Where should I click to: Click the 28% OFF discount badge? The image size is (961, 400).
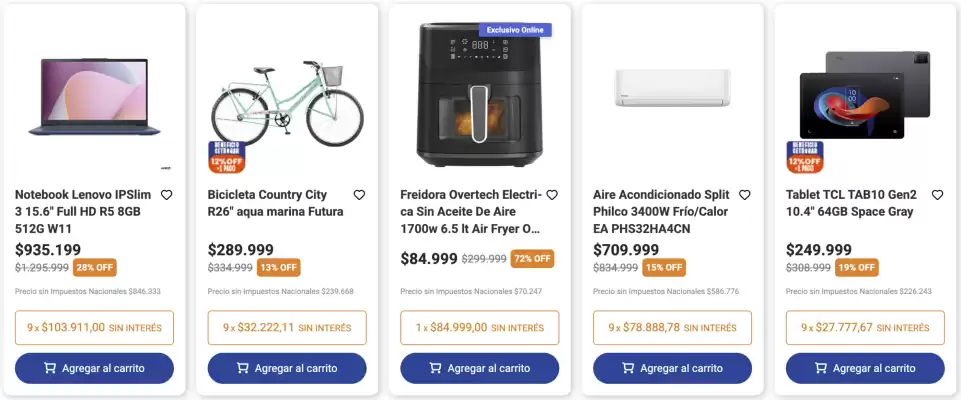pyautogui.click(x=95, y=267)
